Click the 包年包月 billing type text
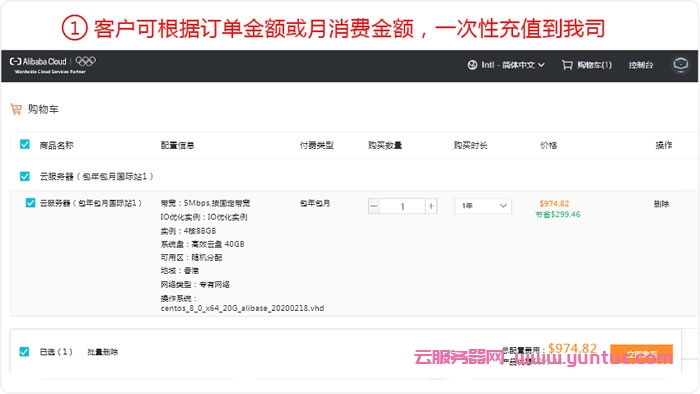This screenshot has width=700, height=394. [315, 203]
